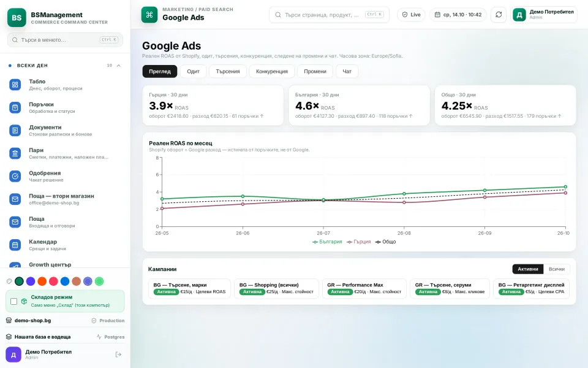Screen dimensions: 588x368
Task: Click the magnifier icon in the menu search
Action: pyautogui.click(x=15, y=40)
